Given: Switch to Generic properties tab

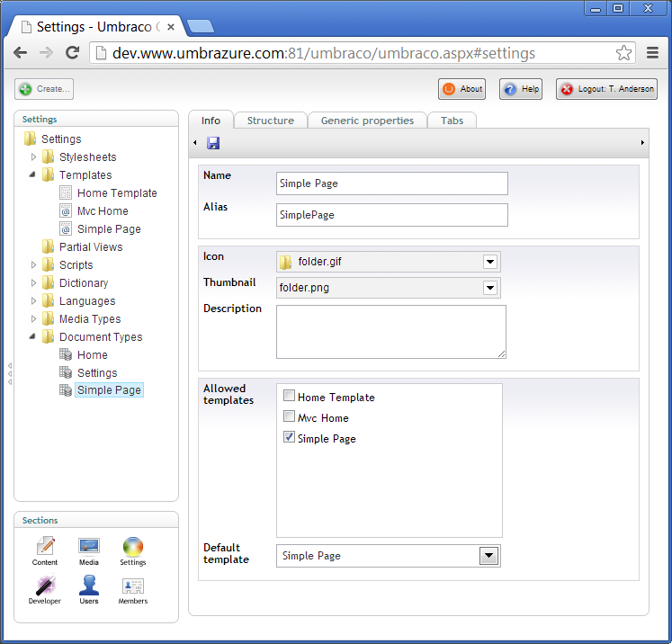Looking at the screenshot, I should click(367, 121).
